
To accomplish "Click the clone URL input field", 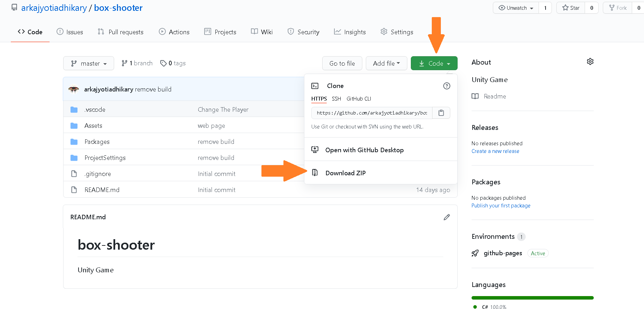I will [372, 113].
